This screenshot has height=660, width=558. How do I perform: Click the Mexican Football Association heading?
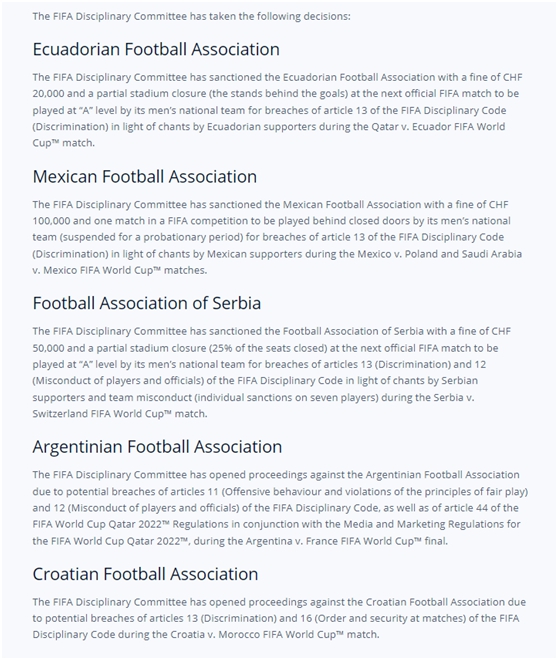pos(145,176)
